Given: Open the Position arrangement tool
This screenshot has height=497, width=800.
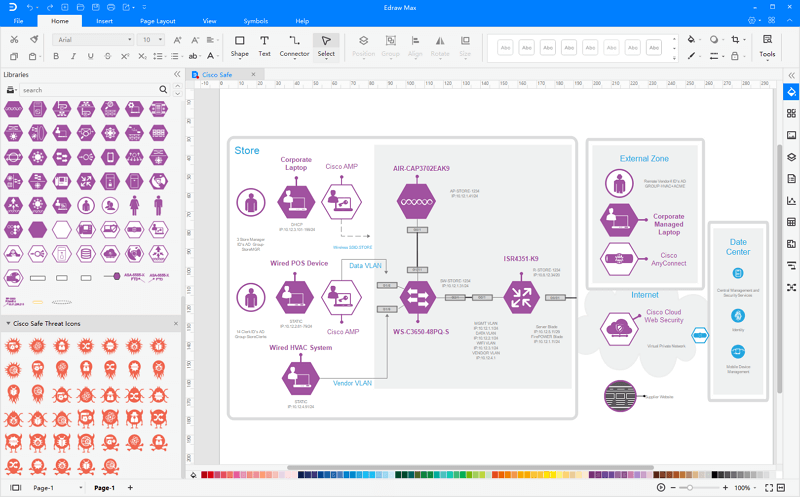Looking at the screenshot, I should [x=363, y=46].
